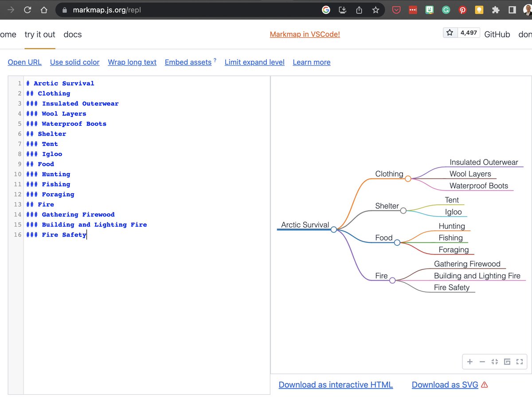Click Download as interactive HTML

[x=336, y=385]
